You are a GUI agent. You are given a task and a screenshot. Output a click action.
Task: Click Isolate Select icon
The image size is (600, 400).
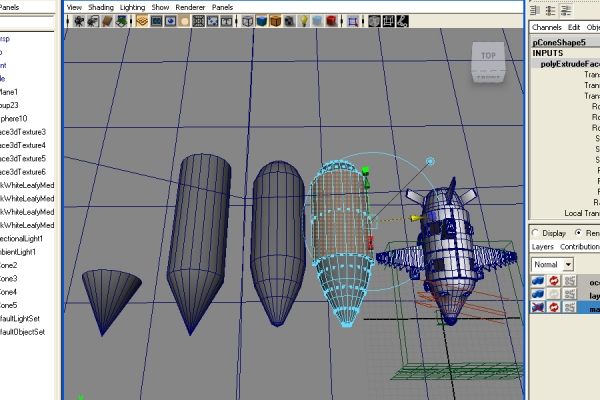353,21
